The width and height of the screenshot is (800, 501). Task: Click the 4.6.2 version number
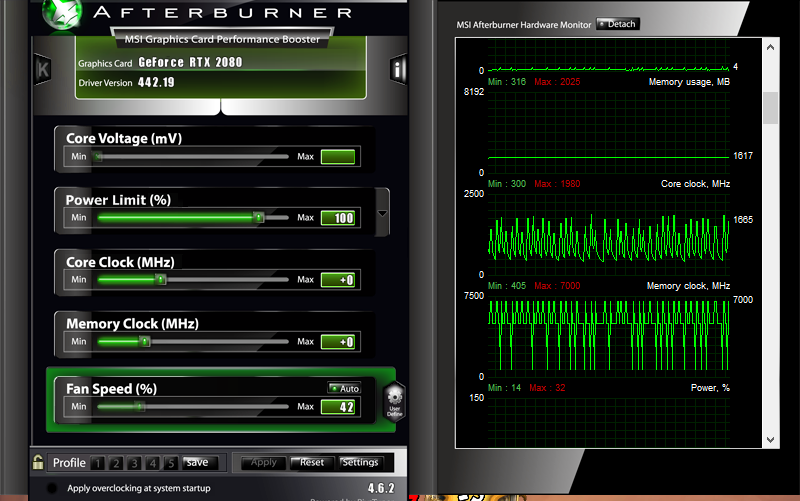381,488
